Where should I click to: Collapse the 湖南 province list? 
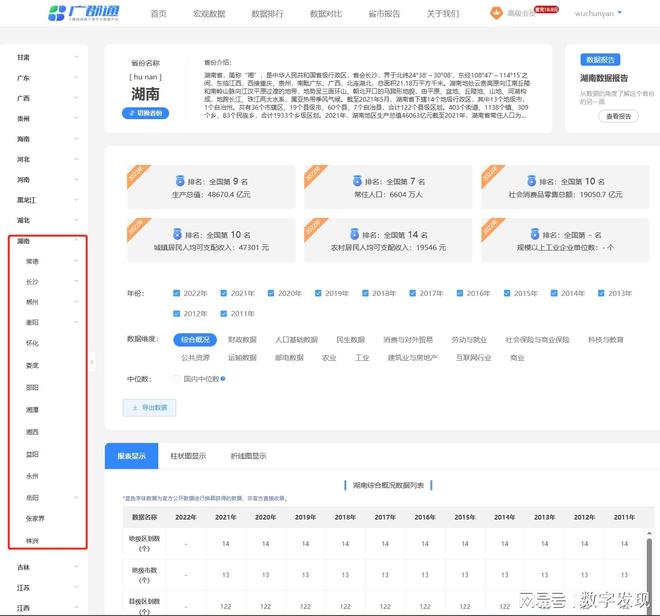click(x=76, y=240)
